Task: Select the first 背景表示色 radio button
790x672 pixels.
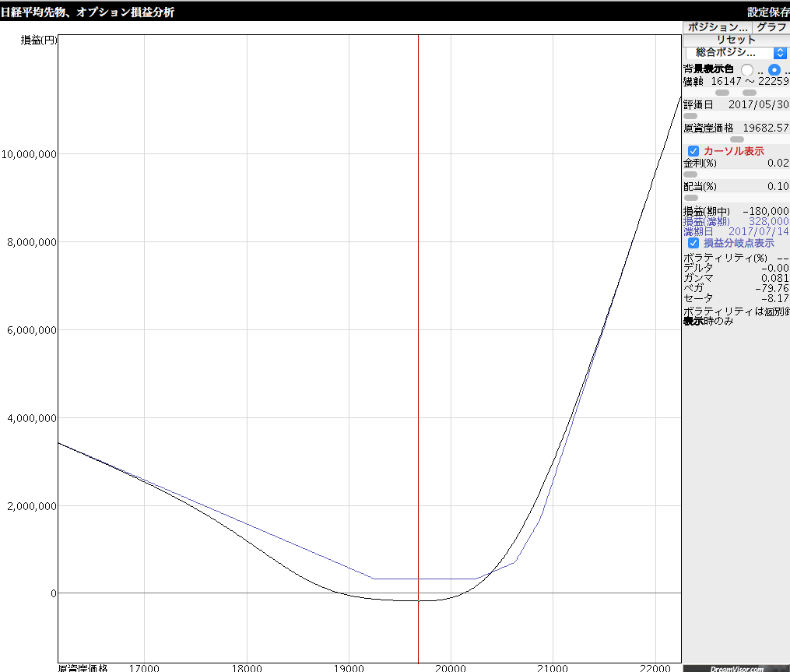Action: [747, 70]
